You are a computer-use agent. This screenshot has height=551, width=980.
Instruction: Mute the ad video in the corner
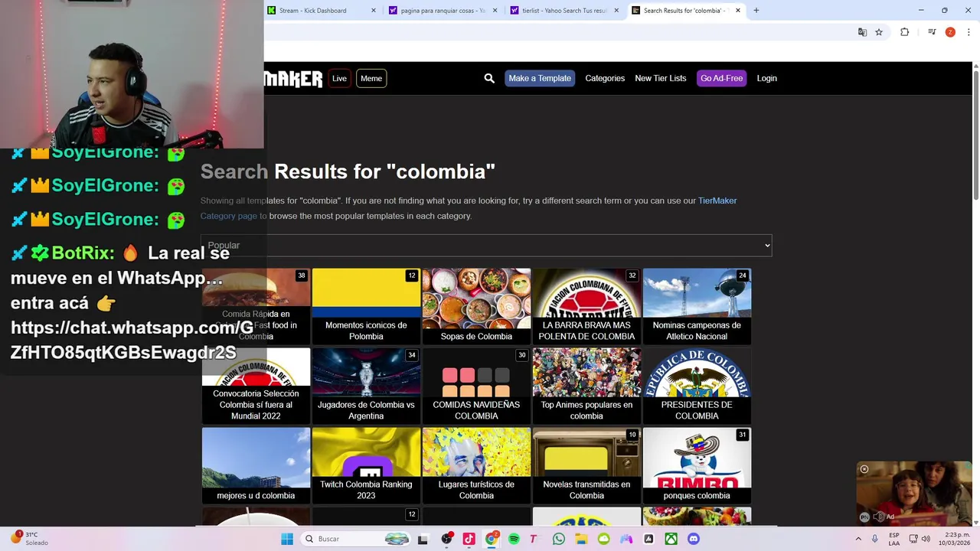[x=879, y=517]
